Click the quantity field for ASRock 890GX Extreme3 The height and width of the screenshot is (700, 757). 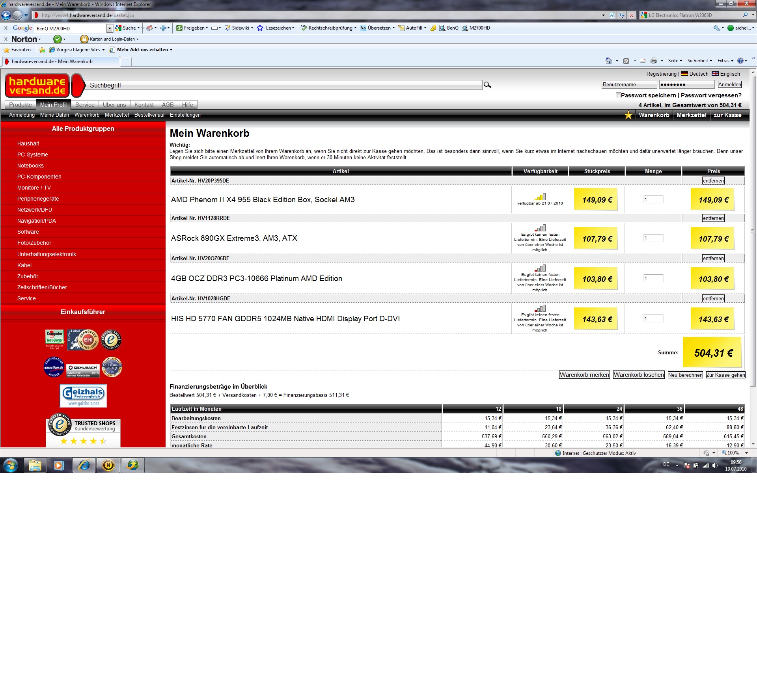coord(653,238)
